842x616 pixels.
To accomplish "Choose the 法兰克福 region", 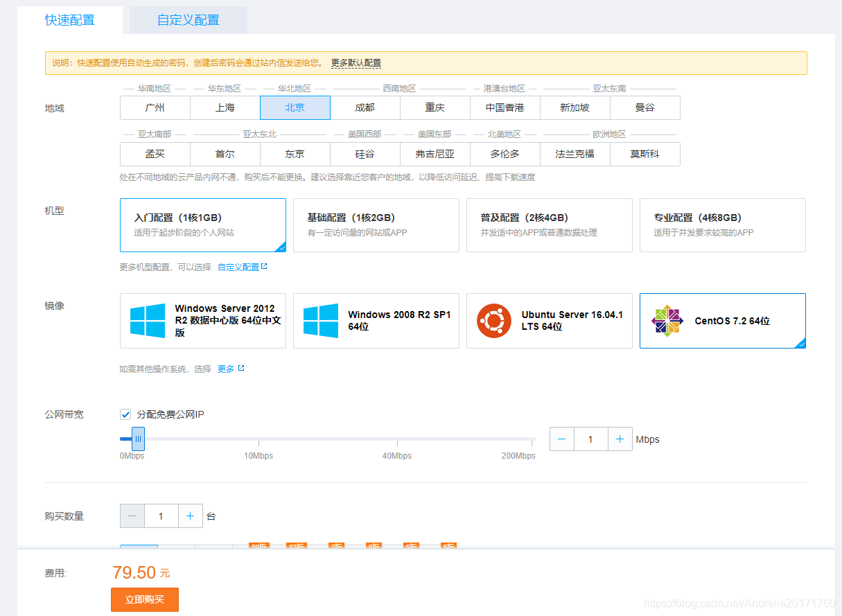I will pos(575,155).
